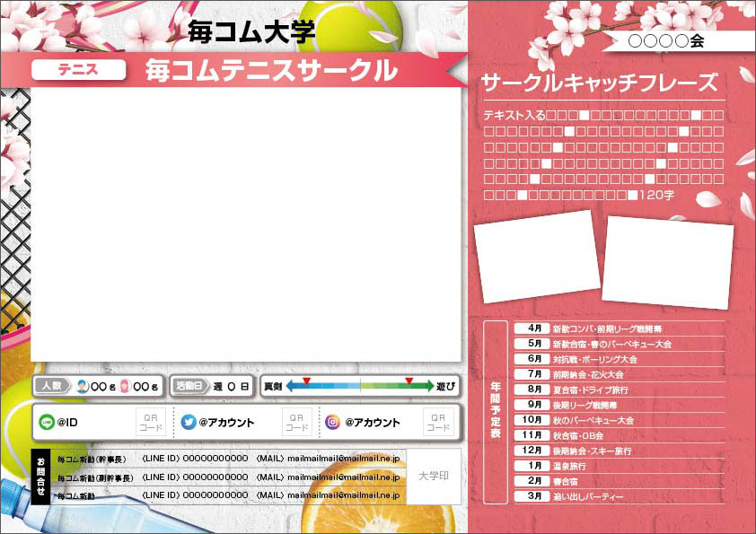This screenshot has width=756, height=534.
Task: Click the 前期納会・花火大会 entry
Action: (x=588, y=375)
